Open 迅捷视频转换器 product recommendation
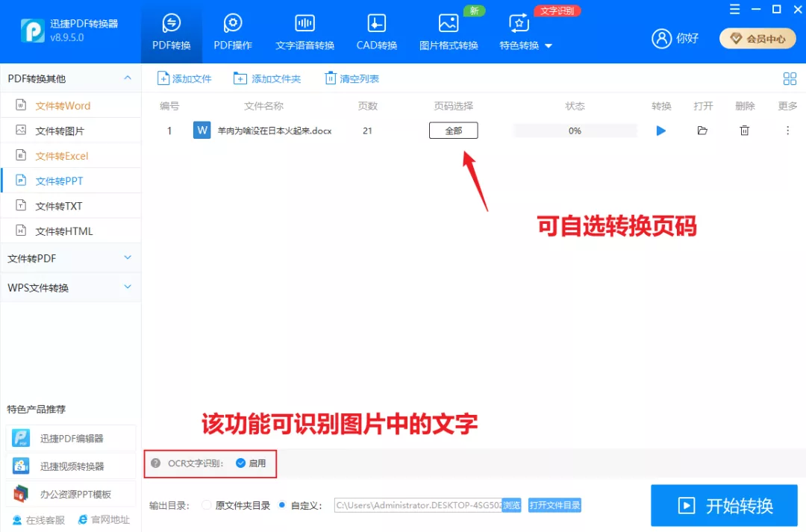The width and height of the screenshot is (806, 532). 71,466
